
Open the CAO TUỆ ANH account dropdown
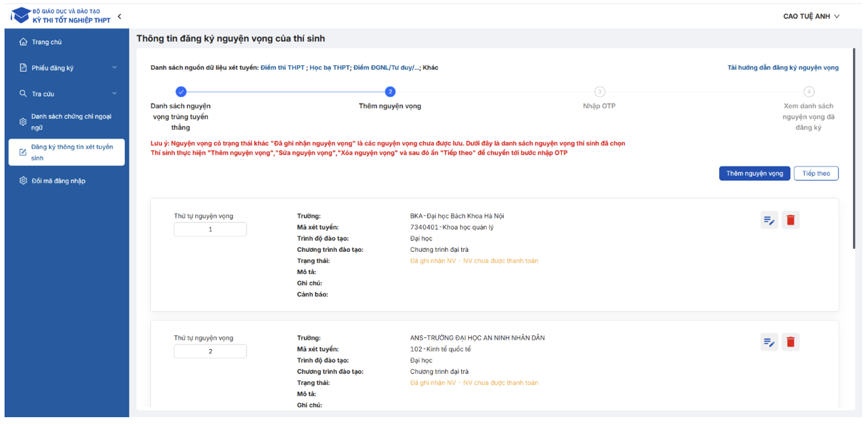click(811, 16)
